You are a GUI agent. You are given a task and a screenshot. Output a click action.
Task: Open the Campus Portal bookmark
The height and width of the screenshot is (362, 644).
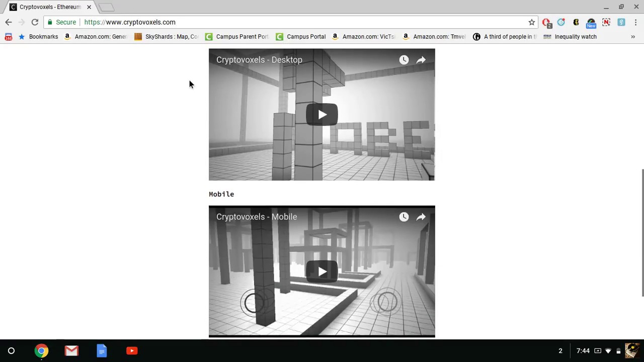pos(301,37)
